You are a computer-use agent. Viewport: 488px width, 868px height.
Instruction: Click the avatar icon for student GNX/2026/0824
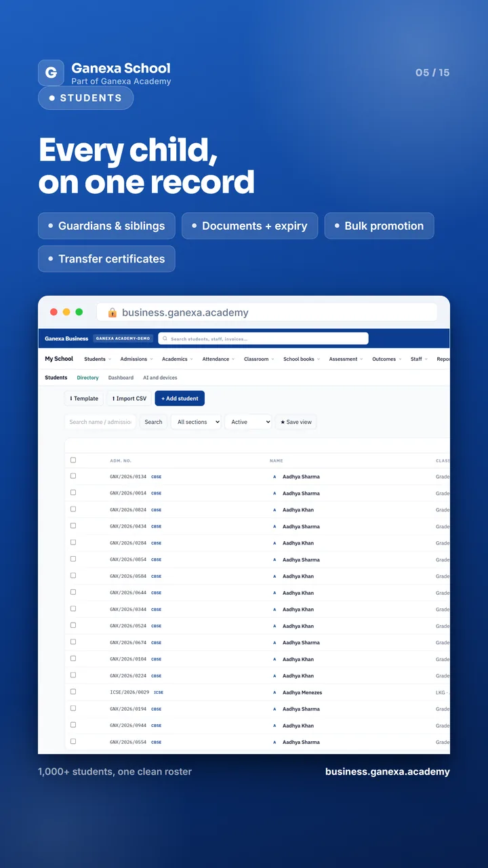[274, 510]
